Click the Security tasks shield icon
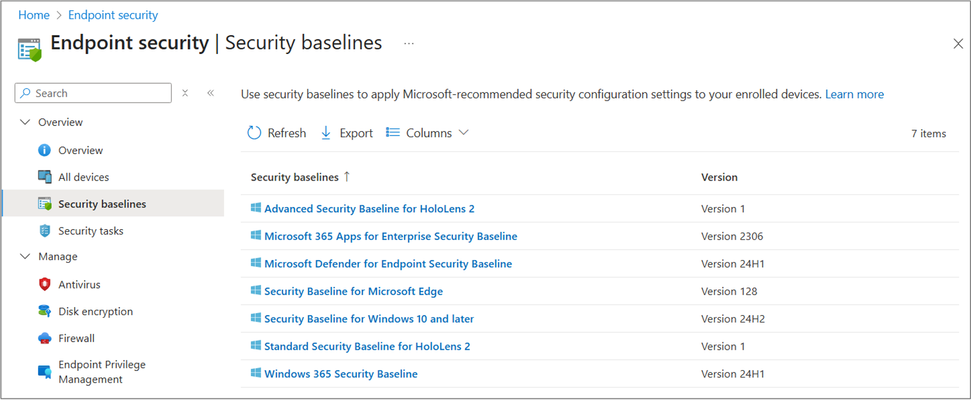Image resolution: width=971 pixels, height=400 pixels. point(44,231)
